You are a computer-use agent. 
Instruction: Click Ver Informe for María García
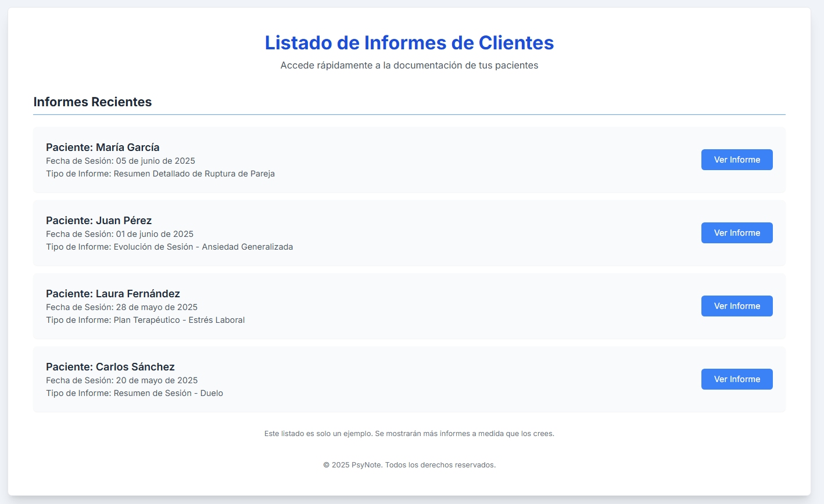736,159
